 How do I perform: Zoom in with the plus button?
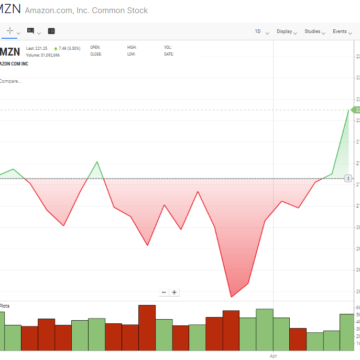(x=174, y=293)
